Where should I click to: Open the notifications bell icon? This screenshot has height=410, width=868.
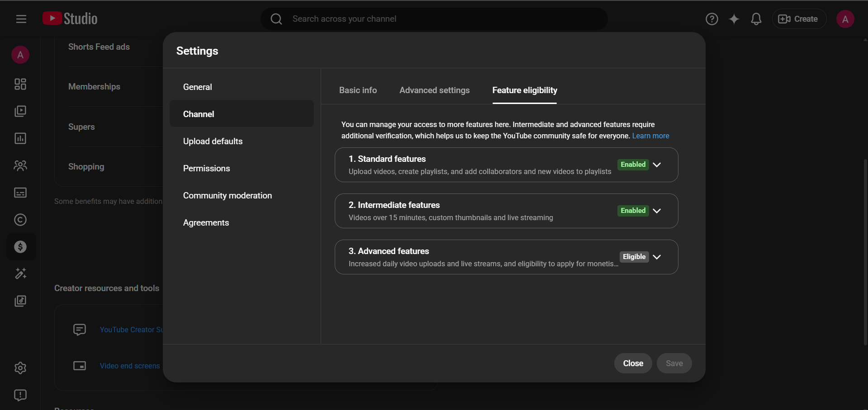point(756,19)
